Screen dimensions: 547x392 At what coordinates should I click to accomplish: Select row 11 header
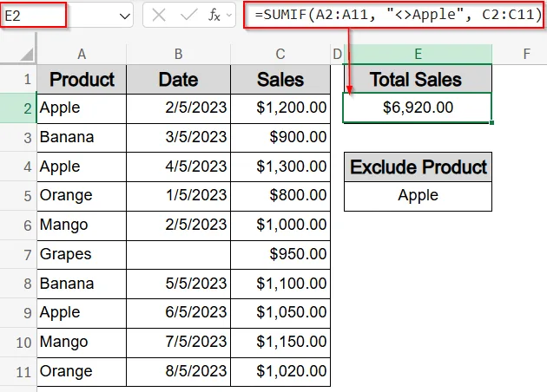(x=18, y=371)
